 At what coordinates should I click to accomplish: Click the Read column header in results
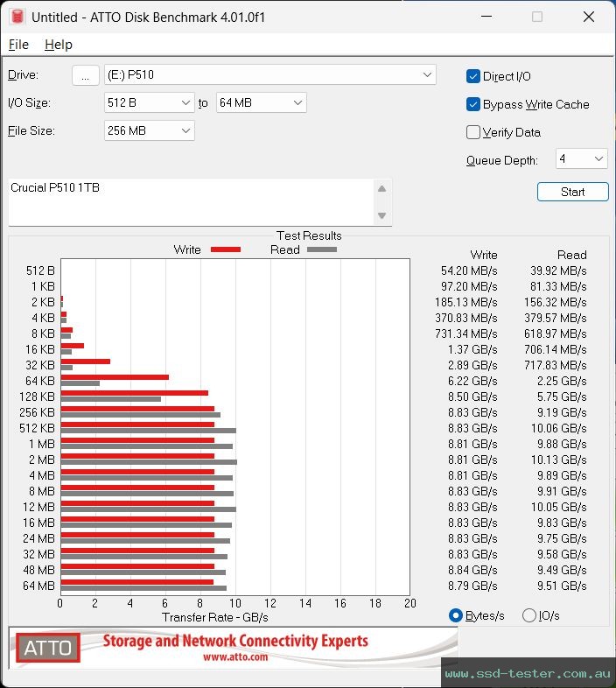coord(571,255)
